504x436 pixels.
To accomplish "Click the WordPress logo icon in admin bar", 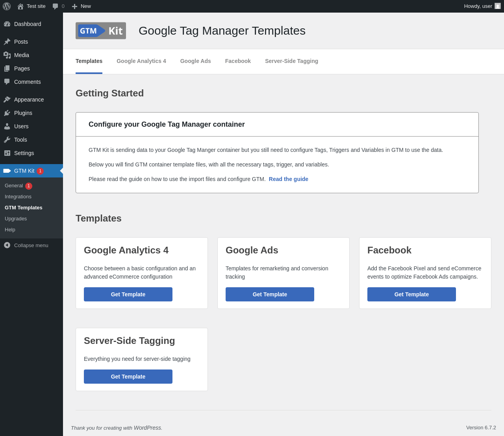I will pos(7,6).
